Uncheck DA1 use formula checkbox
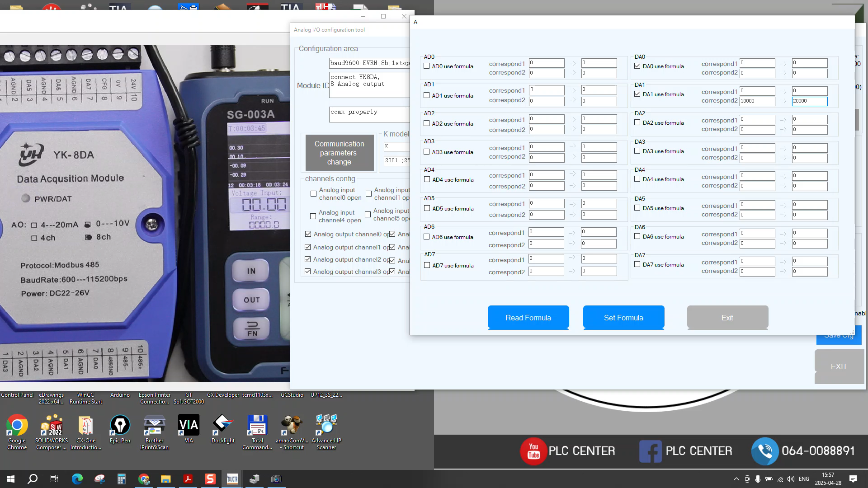 637,94
